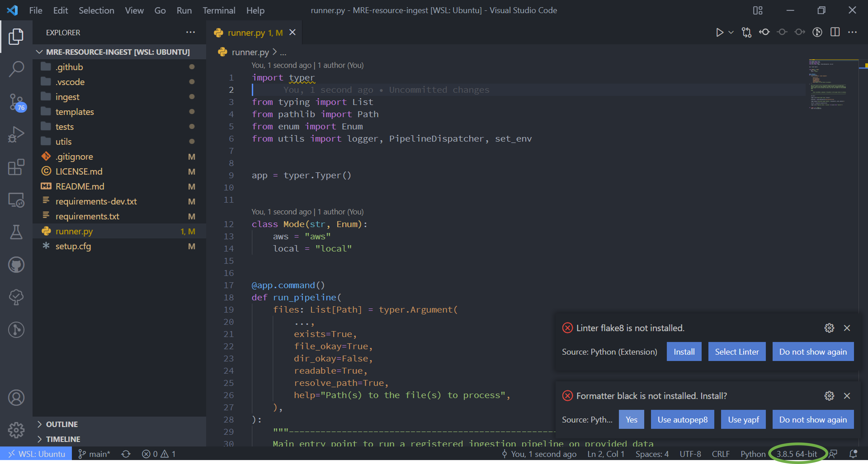Open the View menu
Image resolution: width=868 pixels, height=464 pixels.
point(134,10)
